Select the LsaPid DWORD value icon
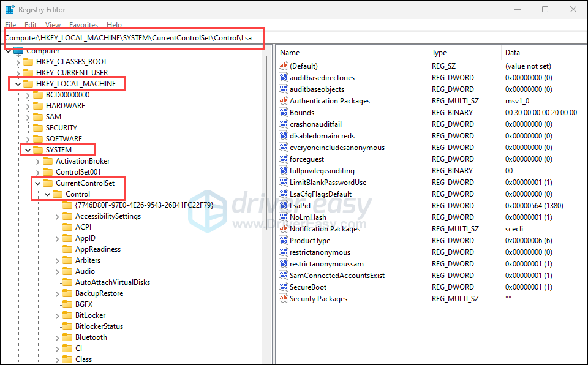Image resolution: width=588 pixels, height=365 pixels. tap(283, 206)
